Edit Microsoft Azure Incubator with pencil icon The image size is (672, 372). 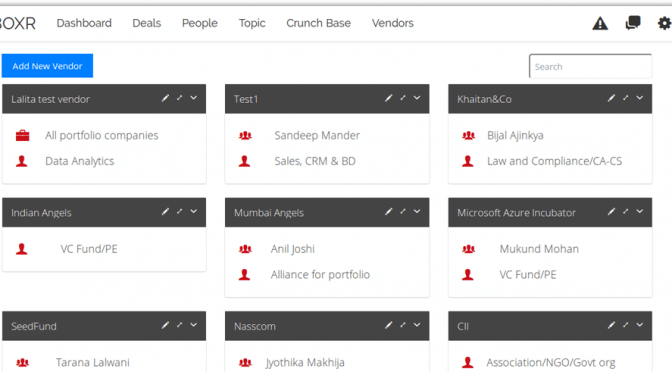pyautogui.click(x=611, y=212)
